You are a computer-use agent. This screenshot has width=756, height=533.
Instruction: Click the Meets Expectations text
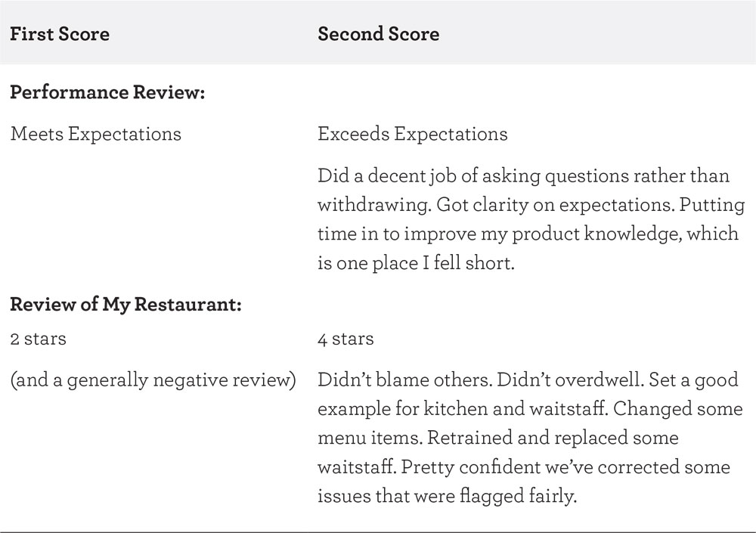(x=96, y=134)
